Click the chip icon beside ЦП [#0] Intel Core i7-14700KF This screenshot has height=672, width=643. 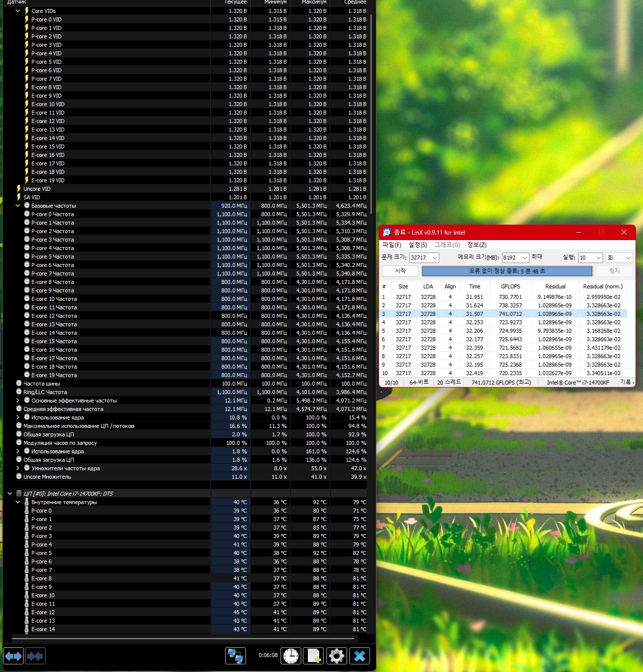pyautogui.click(x=19, y=493)
